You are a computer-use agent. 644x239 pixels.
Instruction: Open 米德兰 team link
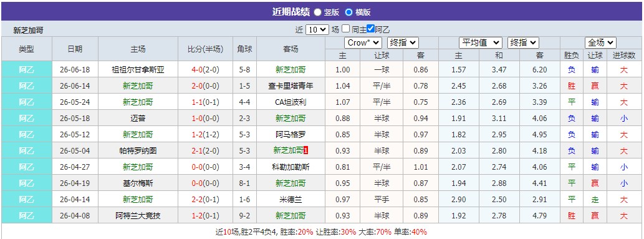tap(291, 200)
